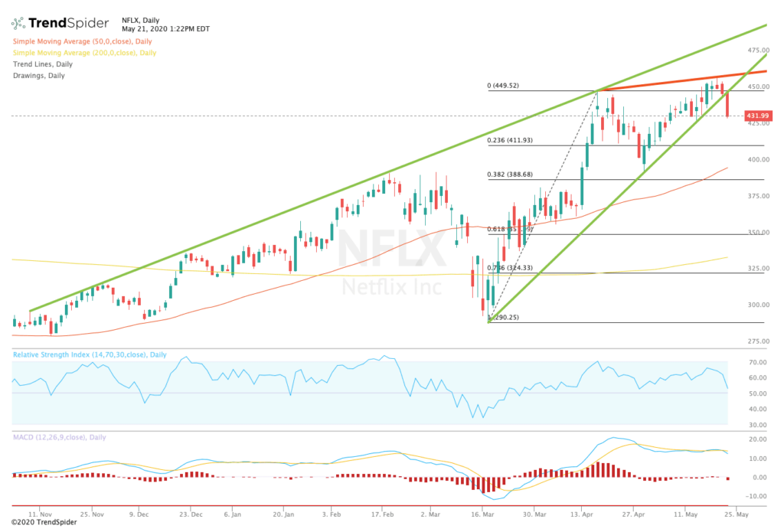784x532 pixels.
Task: Click the 6. Jan date label
Action: coord(233,514)
